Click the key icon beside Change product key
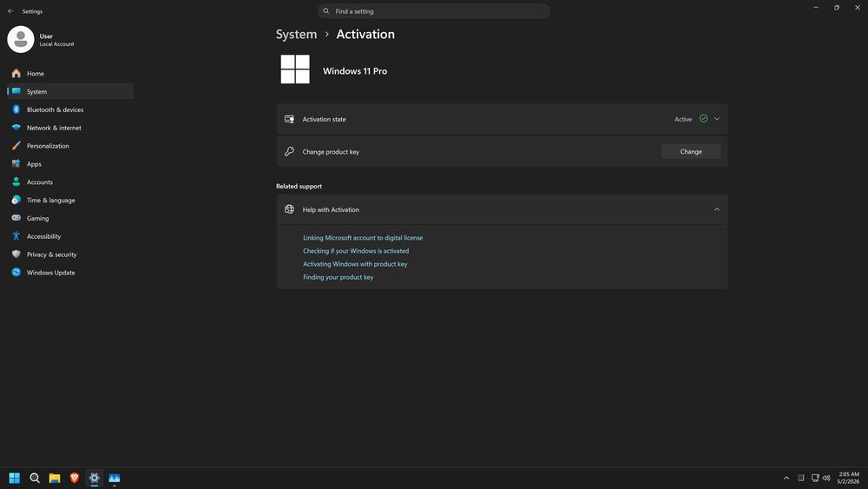Image resolution: width=868 pixels, height=489 pixels. 289,151
